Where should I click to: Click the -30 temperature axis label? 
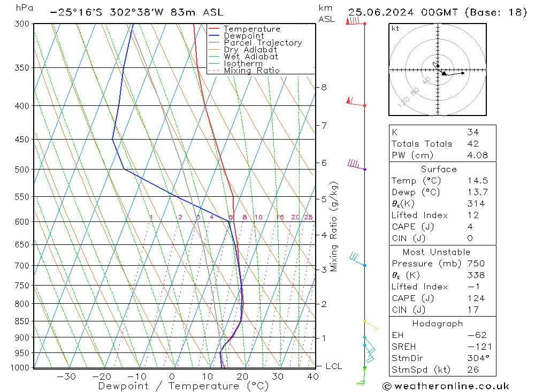point(66,376)
